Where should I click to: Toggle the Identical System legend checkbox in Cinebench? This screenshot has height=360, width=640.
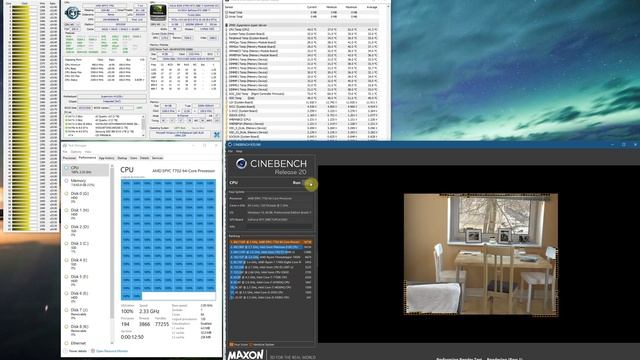(x=251, y=344)
